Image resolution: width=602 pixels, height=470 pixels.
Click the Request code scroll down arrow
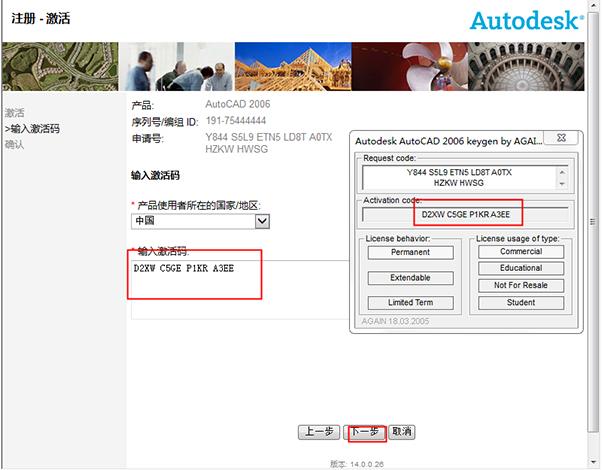point(562,184)
